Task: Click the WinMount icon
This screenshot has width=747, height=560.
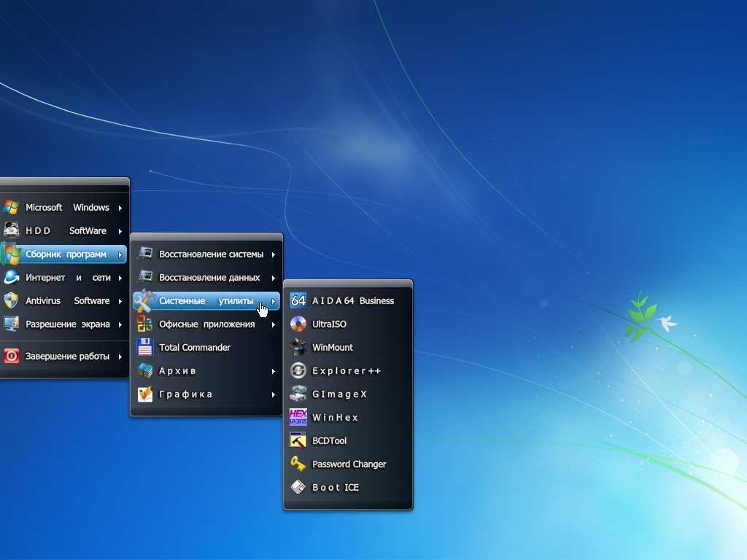Action: point(298,347)
